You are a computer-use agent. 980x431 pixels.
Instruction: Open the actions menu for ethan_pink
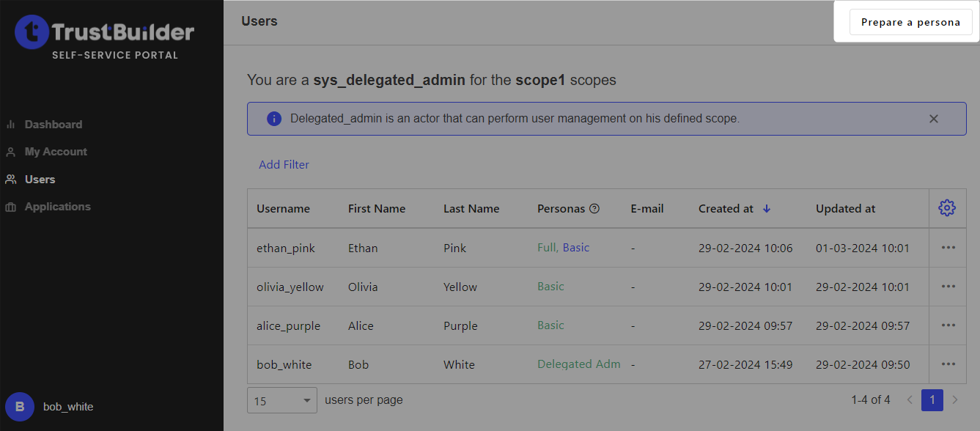(x=948, y=248)
